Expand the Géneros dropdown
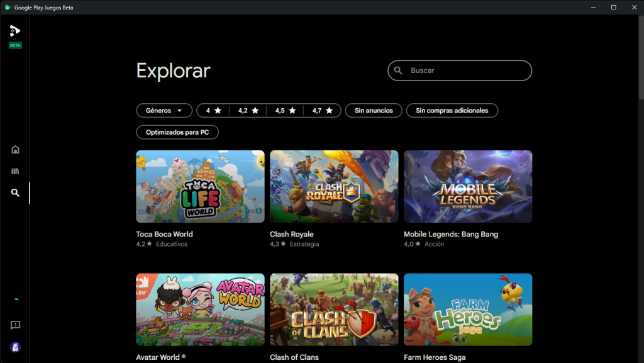Viewport: 644px width, 363px height. pos(164,111)
